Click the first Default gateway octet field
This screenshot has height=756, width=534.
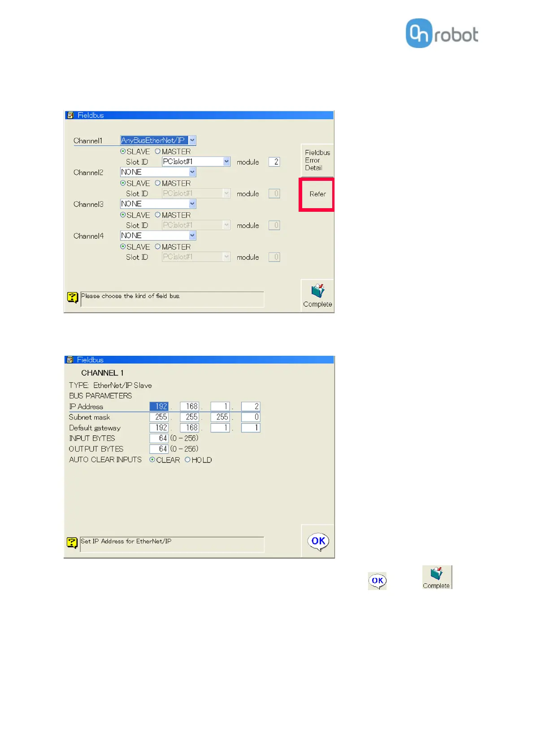coord(159,428)
